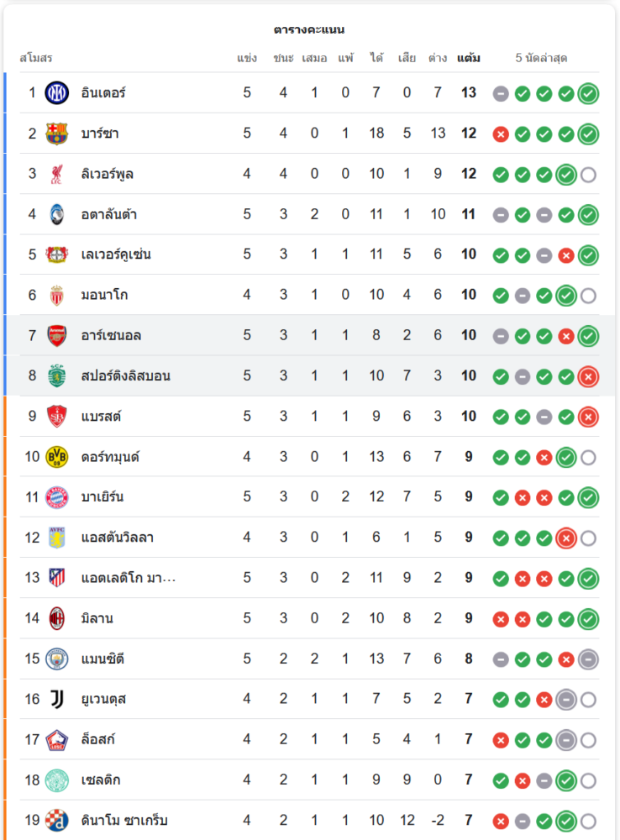The height and width of the screenshot is (840, 620).
Task: Click the Milan club crest icon
Action: [x=56, y=618]
